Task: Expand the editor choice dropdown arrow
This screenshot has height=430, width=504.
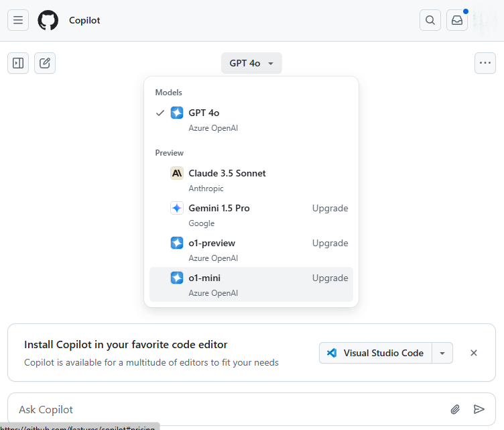Action: [x=442, y=353]
